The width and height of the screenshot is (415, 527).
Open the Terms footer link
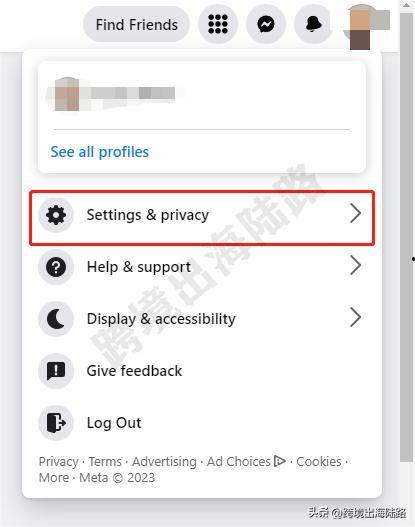105,462
